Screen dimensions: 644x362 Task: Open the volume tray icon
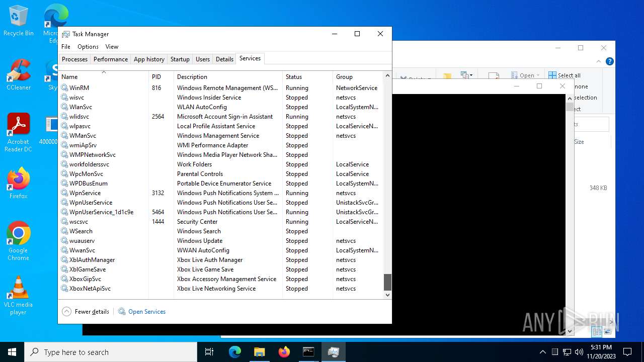(x=579, y=352)
